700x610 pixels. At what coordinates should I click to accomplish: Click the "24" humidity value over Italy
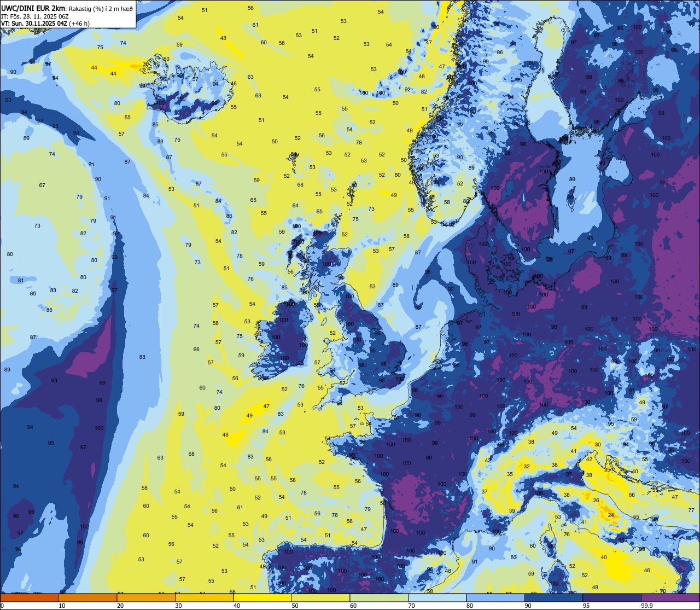611,515
